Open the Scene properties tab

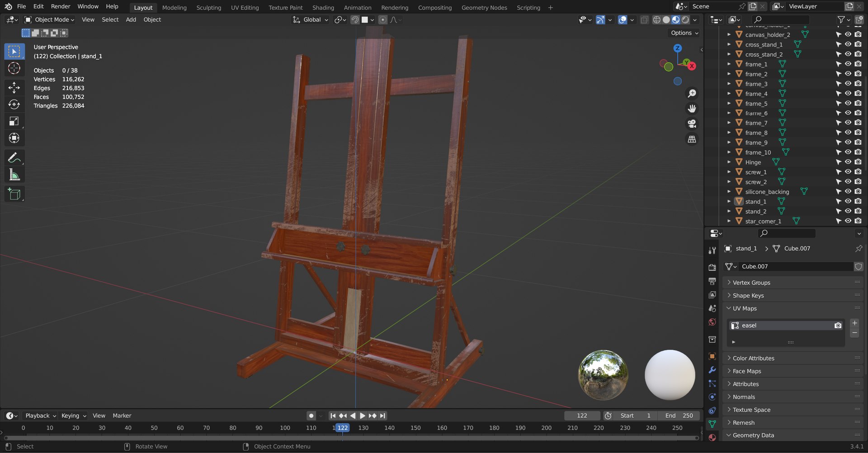point(712,308)
